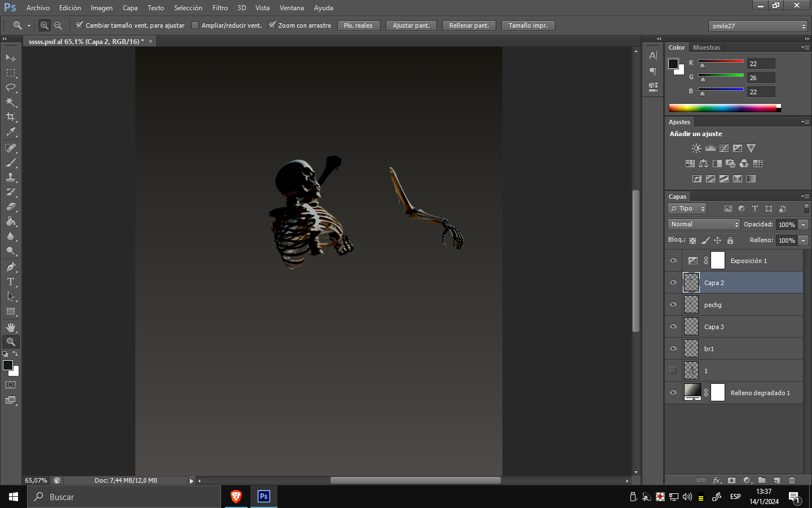Select the Magic Wand tool

(11, 102)
